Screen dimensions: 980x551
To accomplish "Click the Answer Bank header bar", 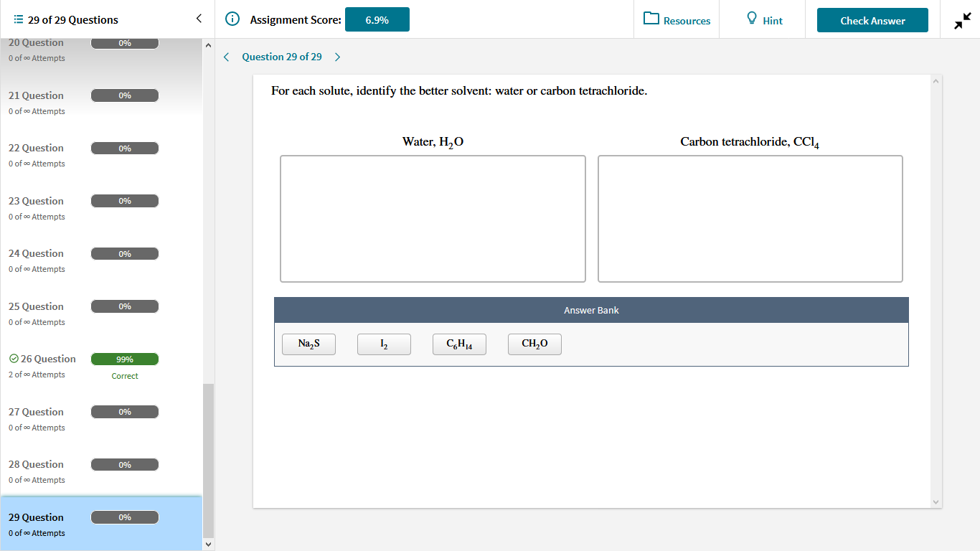I will (x=591, y=310).
